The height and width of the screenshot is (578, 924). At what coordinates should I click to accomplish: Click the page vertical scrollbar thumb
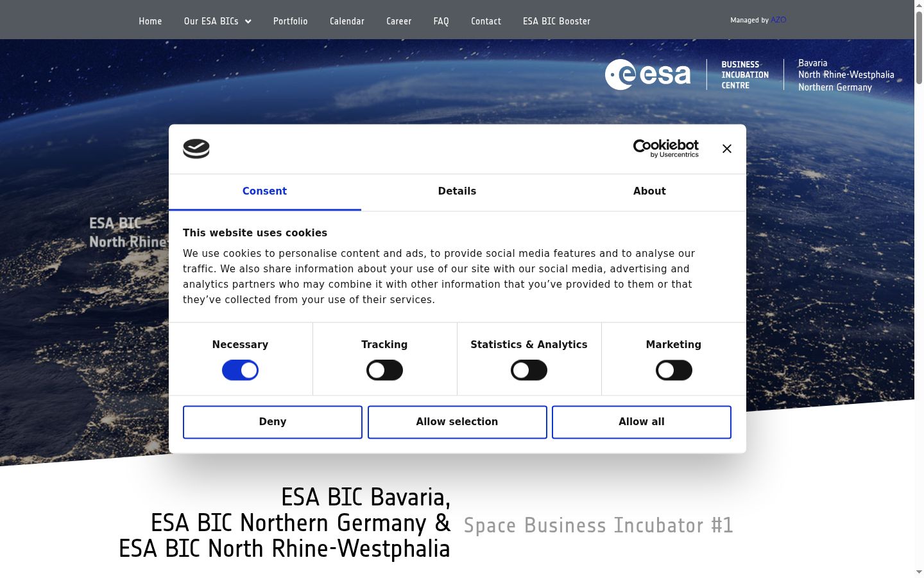pyautogui.click(x=919, y=48)
